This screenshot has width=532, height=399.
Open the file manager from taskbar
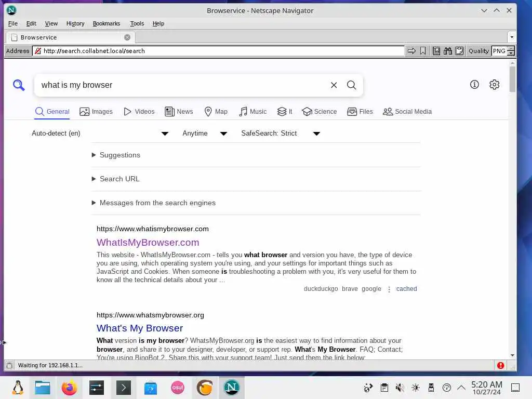coord(43,388)
